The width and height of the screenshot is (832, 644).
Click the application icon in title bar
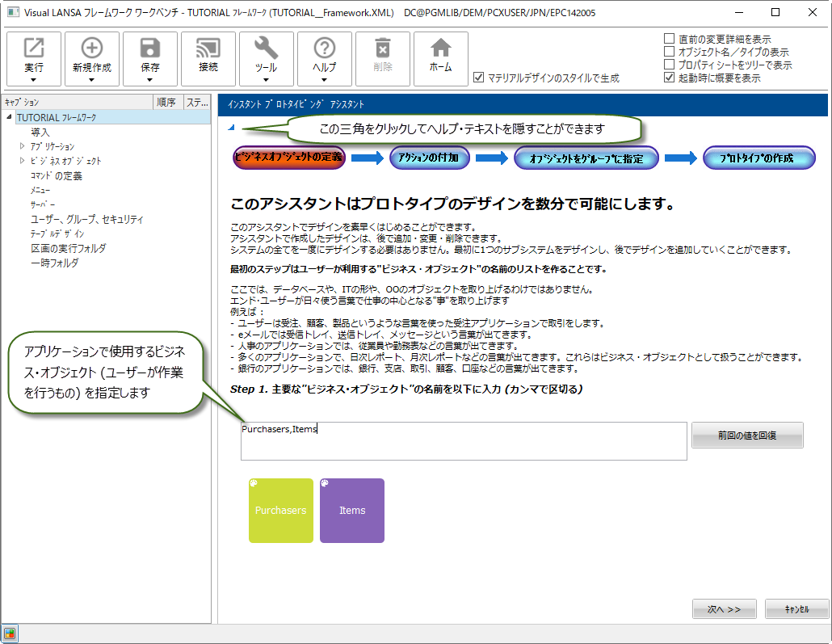(13, 12)
